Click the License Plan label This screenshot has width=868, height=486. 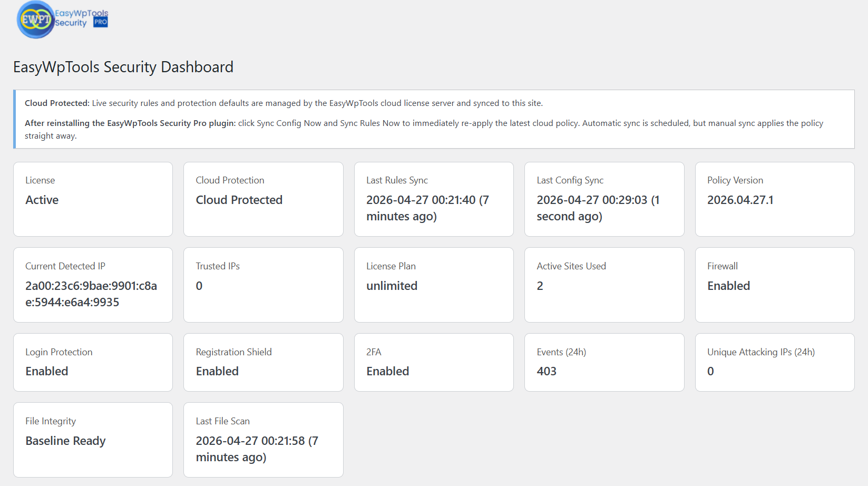pyautogui.click(x=391, y=266)
